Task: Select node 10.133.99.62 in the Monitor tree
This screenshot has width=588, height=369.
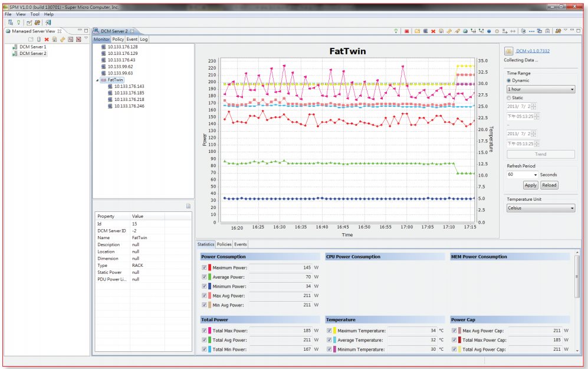Action: [120, 67]
